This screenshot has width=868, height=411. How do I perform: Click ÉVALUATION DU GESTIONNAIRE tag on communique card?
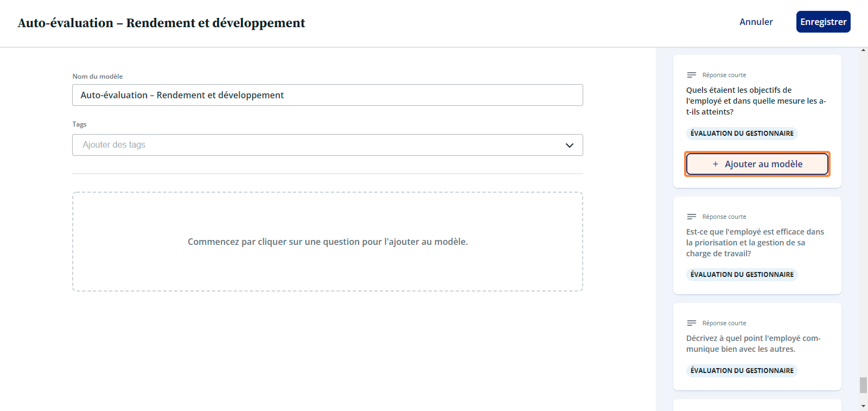742,371
